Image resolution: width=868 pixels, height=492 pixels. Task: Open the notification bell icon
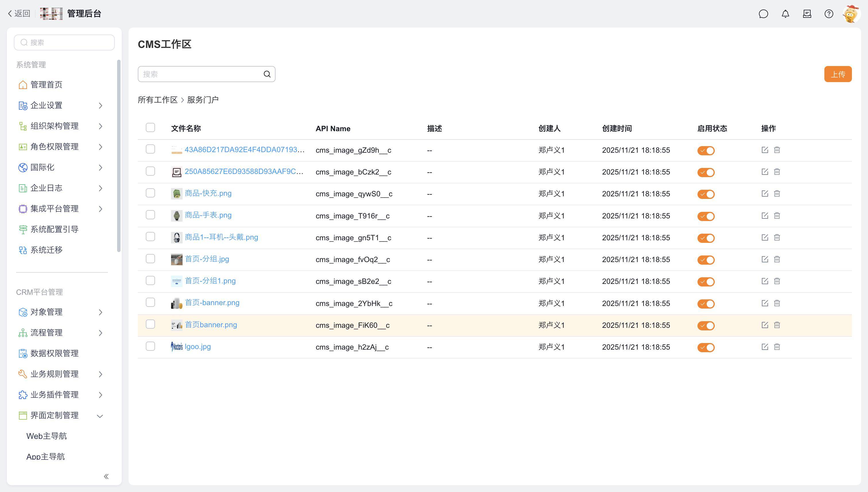tap(785, 14)
